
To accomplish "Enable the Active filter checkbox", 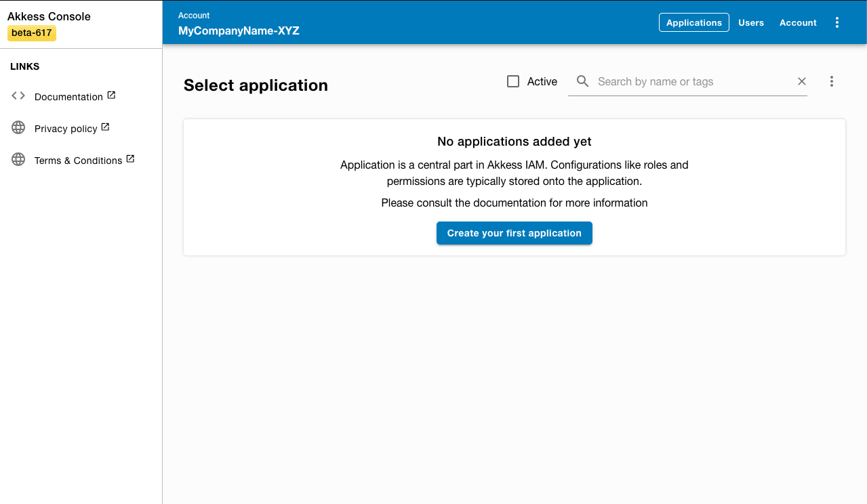I will [512, 81].
